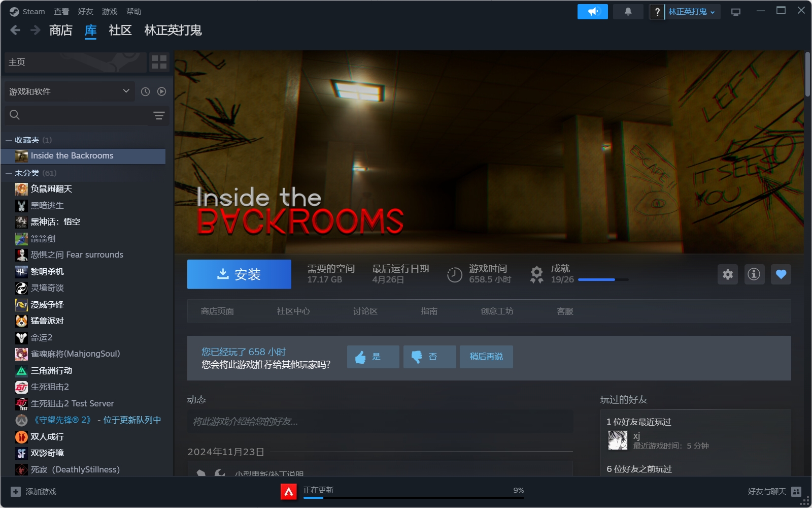This screenshot has width=812, height=508.
Task: Open friends and chat icon
Action: [796, 491]
